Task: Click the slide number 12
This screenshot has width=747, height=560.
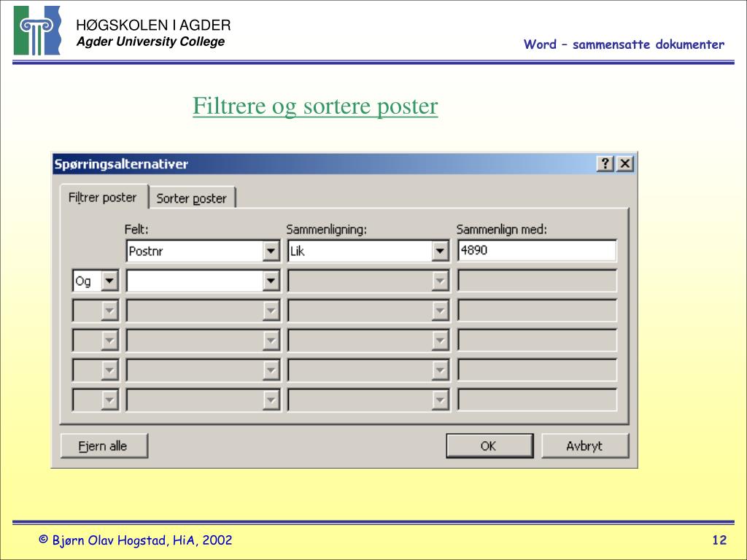Action: (x=719, y=540)
